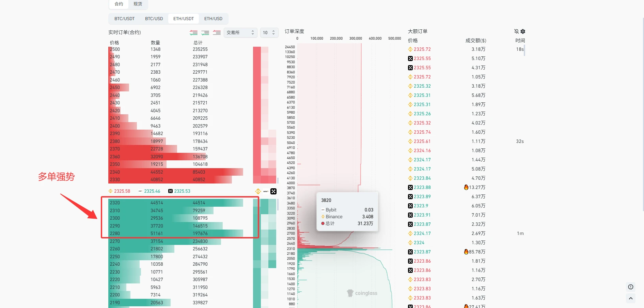The width and height of the screenshot is (644, 308).
Task: Click the 订单深度 chart title
Action: click(x=294, y=31)
